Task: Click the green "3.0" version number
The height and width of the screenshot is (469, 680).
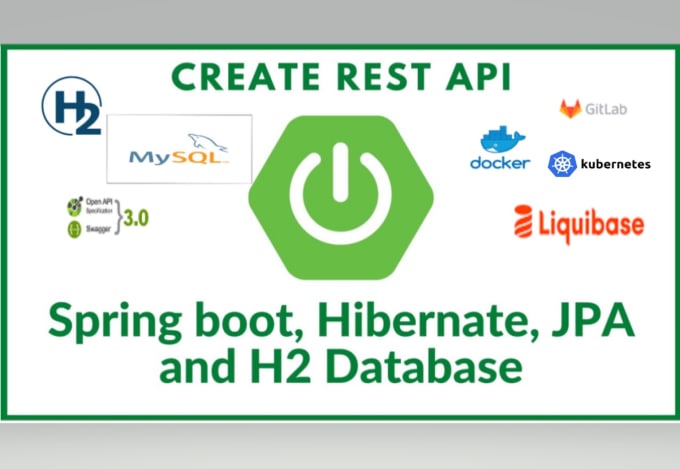Action: click(x=136, y=218)
